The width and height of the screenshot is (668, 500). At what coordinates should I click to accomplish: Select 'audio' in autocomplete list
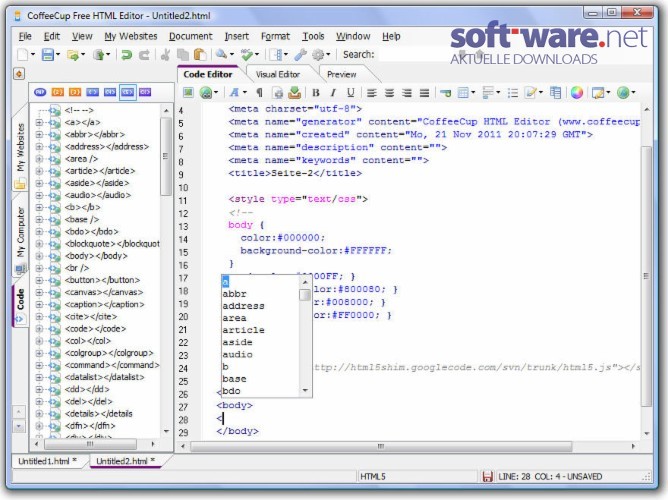(x=237, y=354)
